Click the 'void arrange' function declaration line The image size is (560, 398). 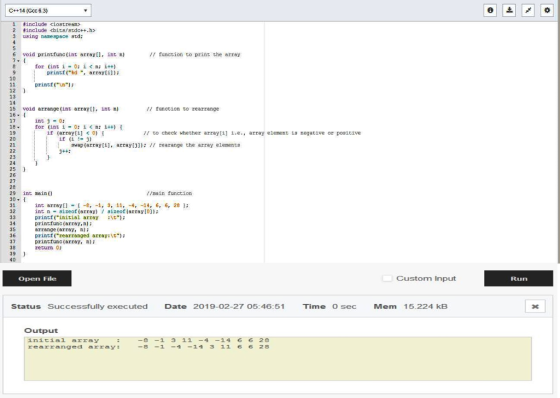click(x=70, y=109)
